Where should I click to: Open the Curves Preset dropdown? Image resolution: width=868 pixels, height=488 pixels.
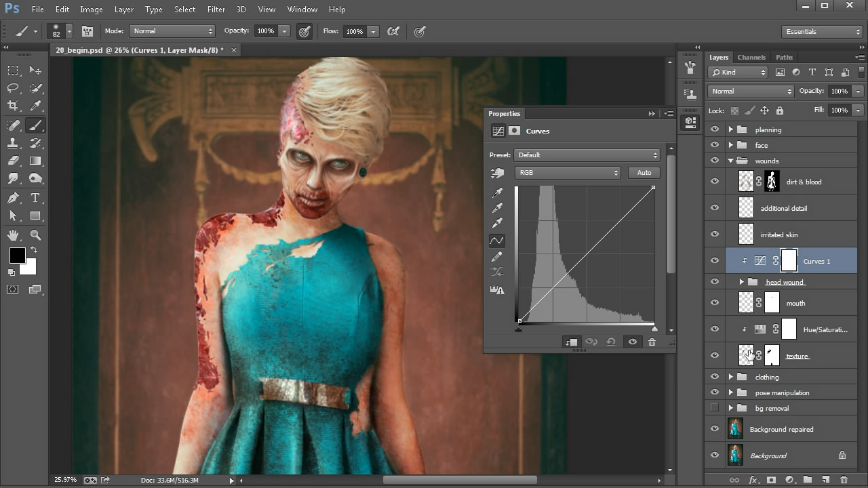(587, 155)
